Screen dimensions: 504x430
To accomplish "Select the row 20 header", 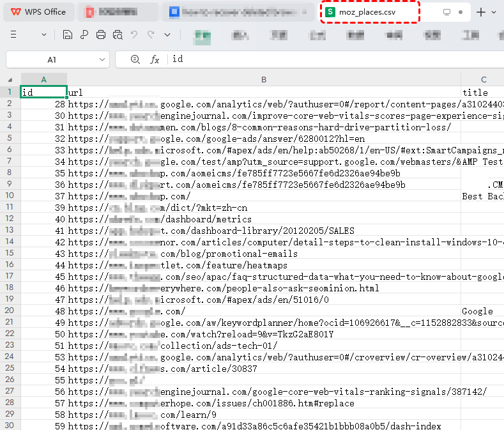I will coord(10,311).
